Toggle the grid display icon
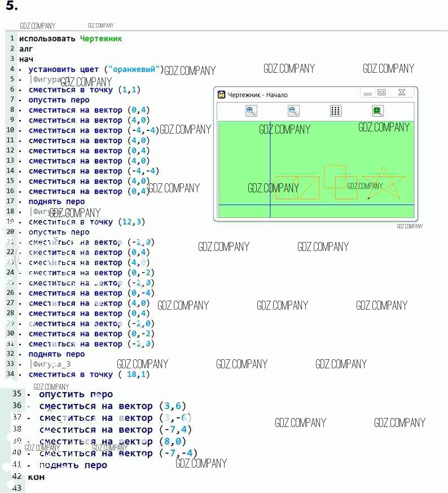448x493 pixels. (336, 111)
